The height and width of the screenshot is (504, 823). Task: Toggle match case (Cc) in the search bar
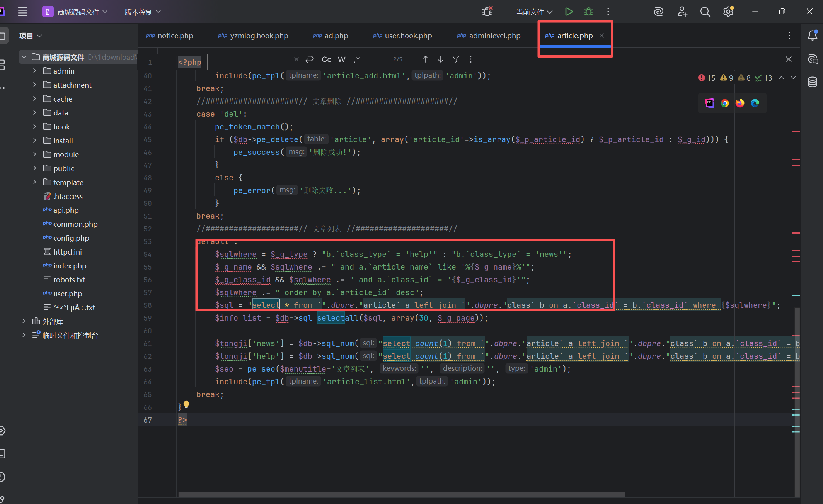(x=326, y=59)
